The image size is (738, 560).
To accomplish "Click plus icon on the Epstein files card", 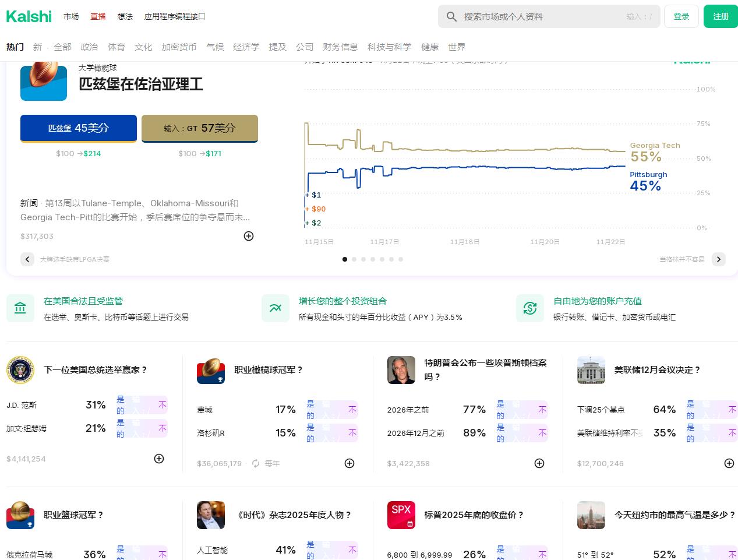I will pyautogui.click(x=539, y=463).
